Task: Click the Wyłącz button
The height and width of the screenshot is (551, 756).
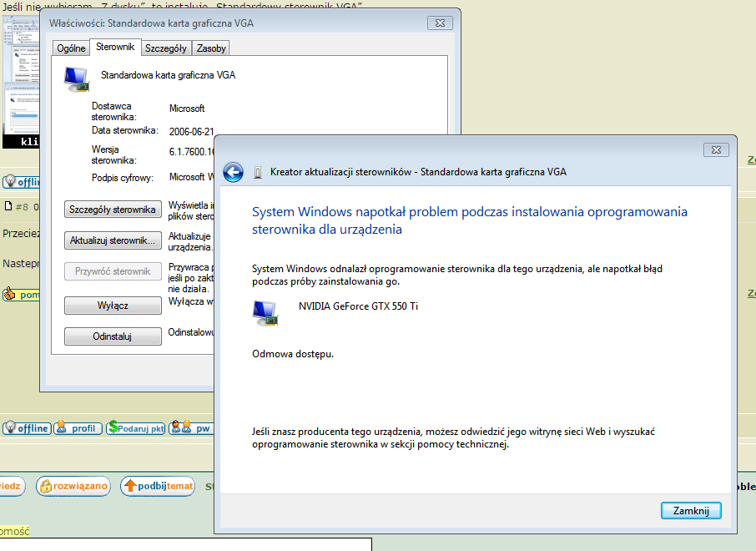Action: coord(113,306)
